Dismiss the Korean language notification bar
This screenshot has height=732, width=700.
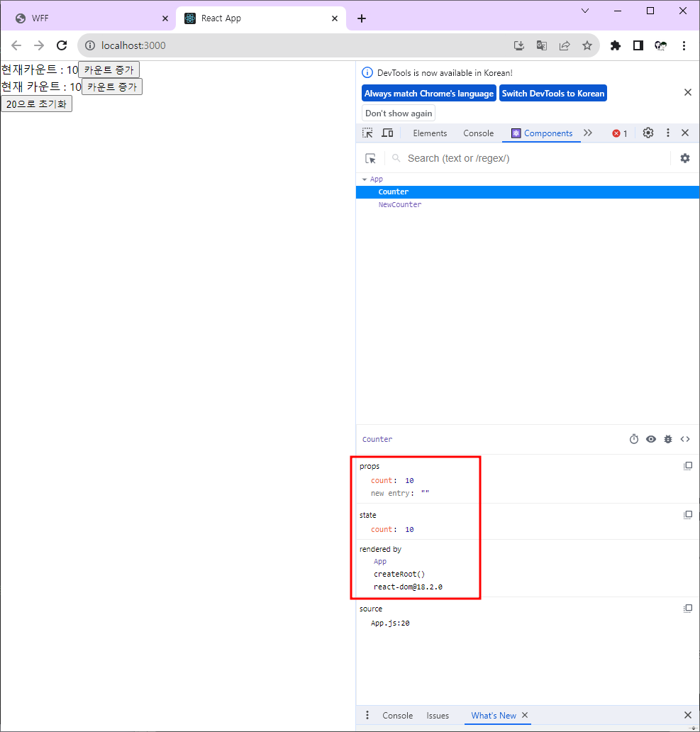687,92
